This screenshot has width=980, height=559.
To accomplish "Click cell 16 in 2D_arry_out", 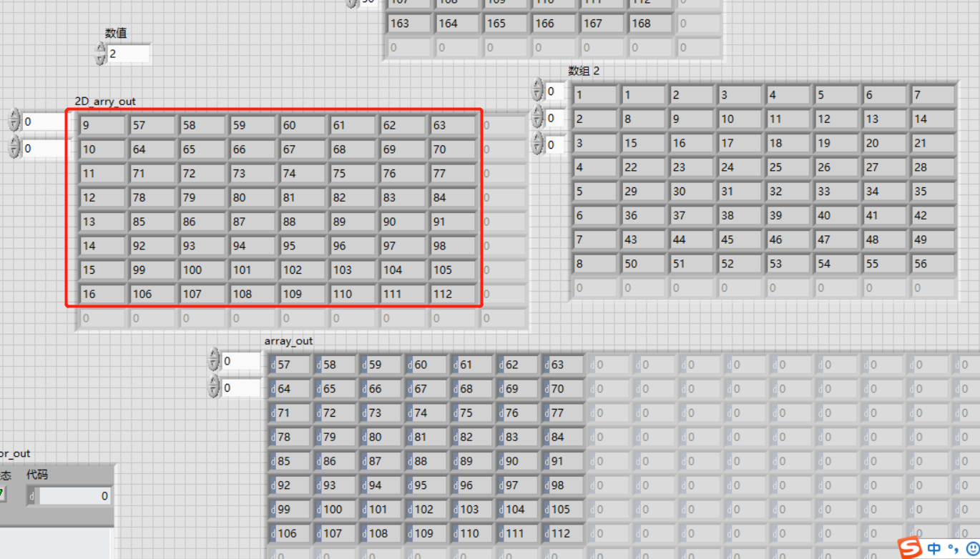I will [x=102, y=294].
